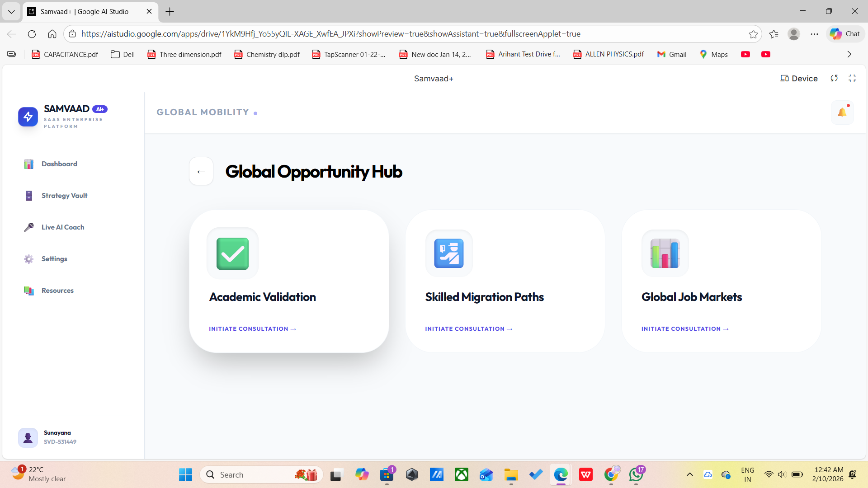
Task: Reload the app preview
Action: coord(834,78)
